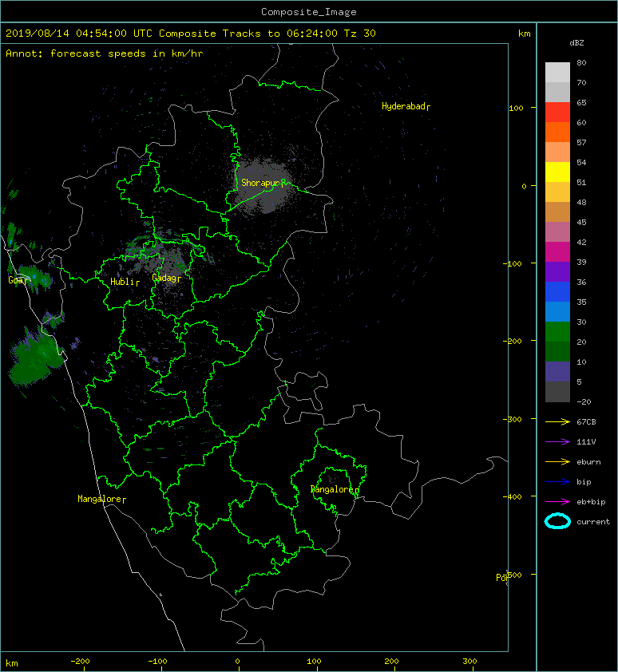
Task: Click the purple 111V arrow icon
Action: (x=557, y=442)
